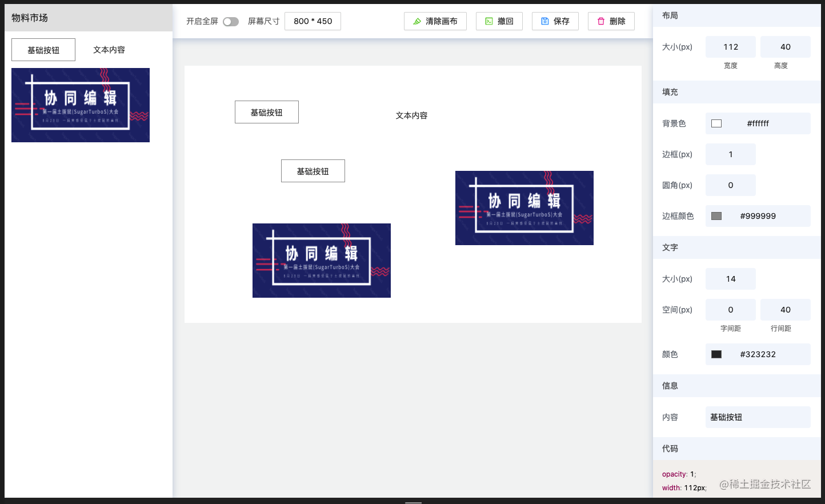825x504 pixels.
Task: Select the right-side 协同编辑 image on canvas
Action: click(x=524, y=208)
